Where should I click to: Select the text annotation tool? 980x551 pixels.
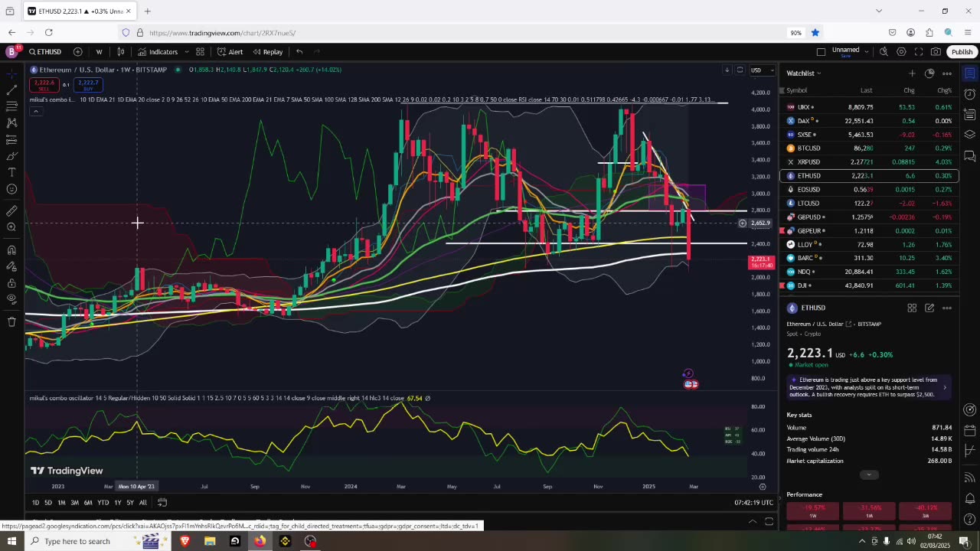click(11, 172)
